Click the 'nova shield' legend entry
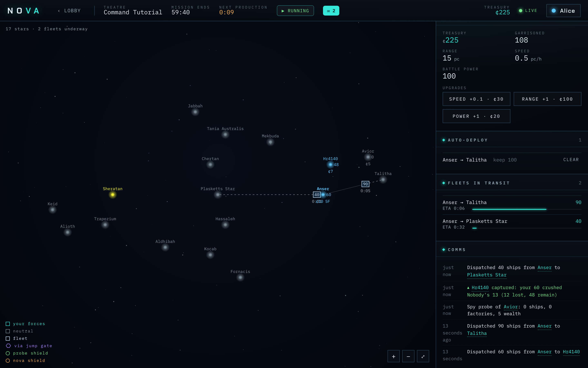 (x=25, y=360)
